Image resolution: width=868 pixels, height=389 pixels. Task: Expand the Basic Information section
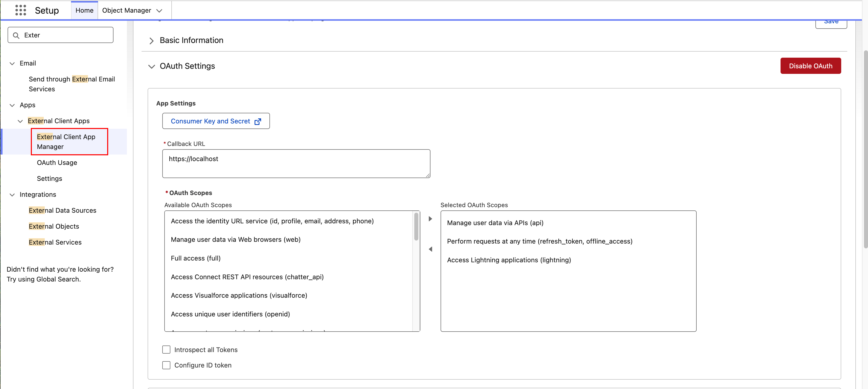coord(152,41)
